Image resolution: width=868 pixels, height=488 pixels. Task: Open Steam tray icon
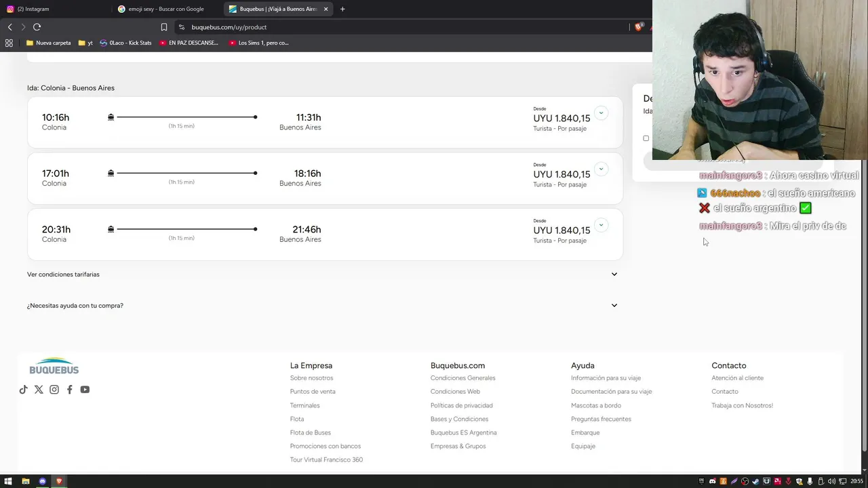tap(755, 481)
